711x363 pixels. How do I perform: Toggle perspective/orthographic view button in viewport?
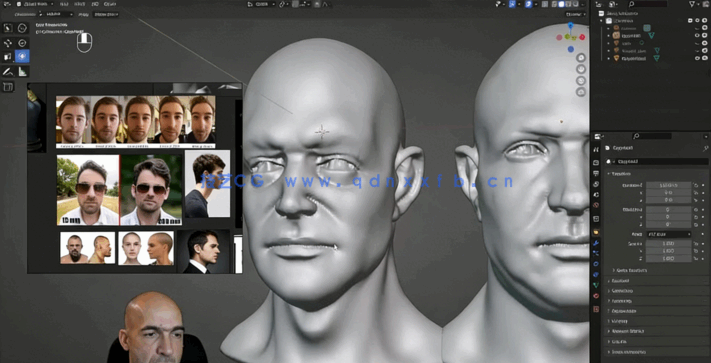[581, 92]
